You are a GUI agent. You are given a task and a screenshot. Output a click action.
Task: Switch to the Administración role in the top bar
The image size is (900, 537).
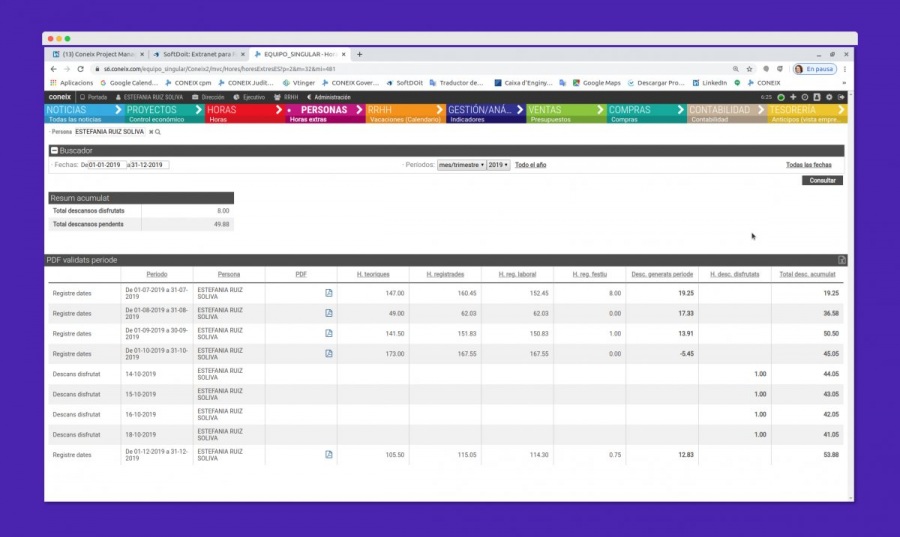click(x=328, y=98)
